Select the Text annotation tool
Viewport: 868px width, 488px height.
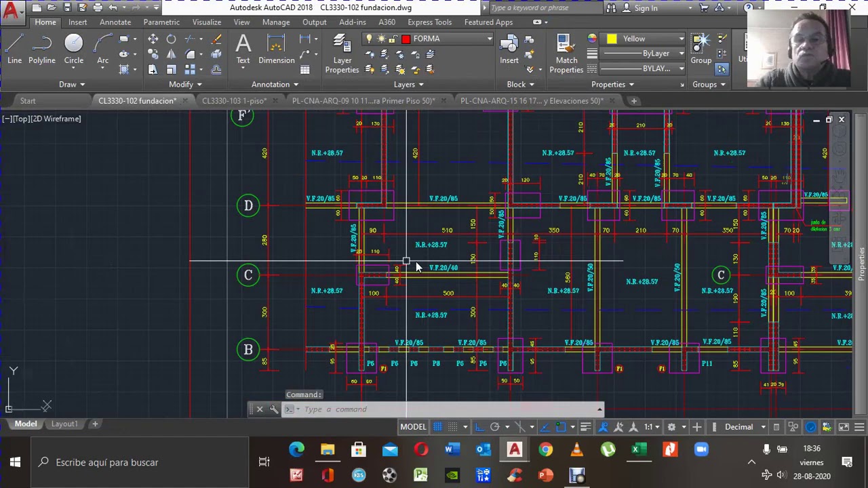pos(243,49)
